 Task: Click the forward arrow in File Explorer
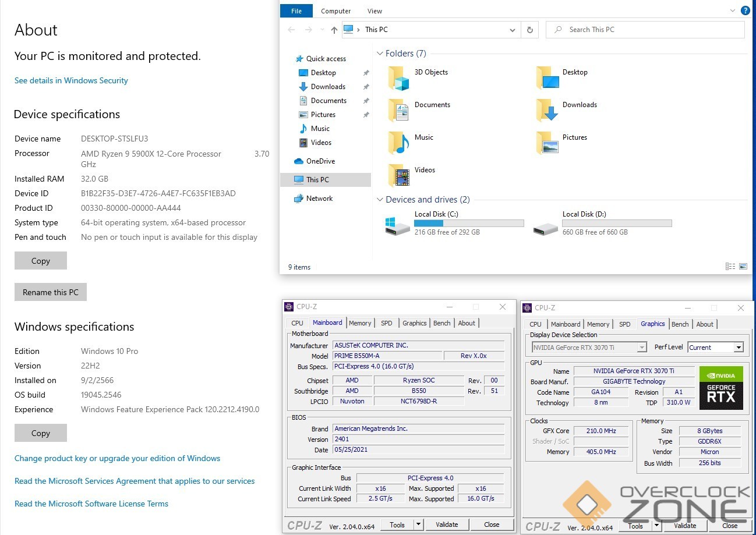pyautogui.click(x=308, y=30)
